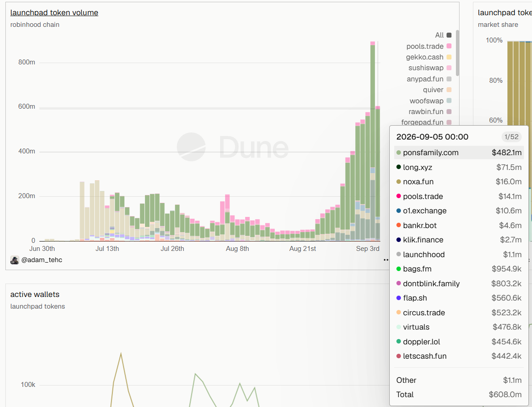Click the bankr.bot tooltip row
Viewport: 532px width, 407px height.
459,225
